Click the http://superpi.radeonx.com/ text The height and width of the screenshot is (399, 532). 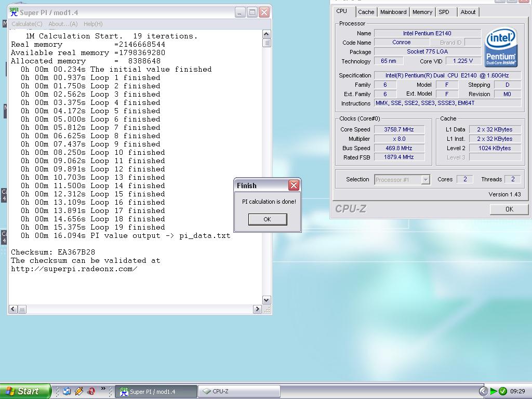pos(74,269)
